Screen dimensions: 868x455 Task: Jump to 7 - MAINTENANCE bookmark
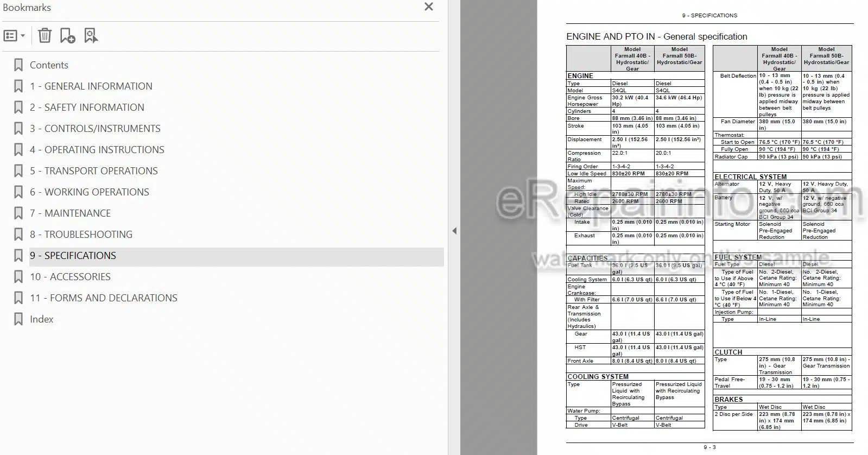click(x=70, y=213)
